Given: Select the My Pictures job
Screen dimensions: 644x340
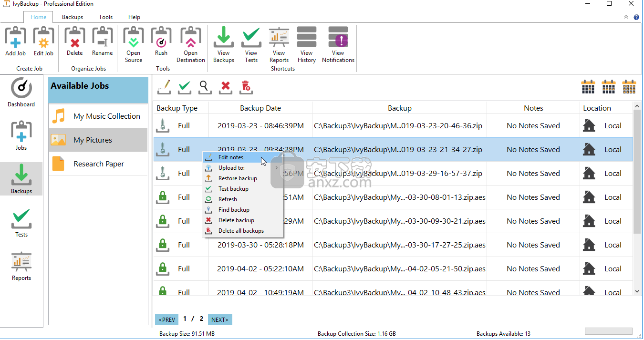Looking at the screenshot, I should coord(98,140).
